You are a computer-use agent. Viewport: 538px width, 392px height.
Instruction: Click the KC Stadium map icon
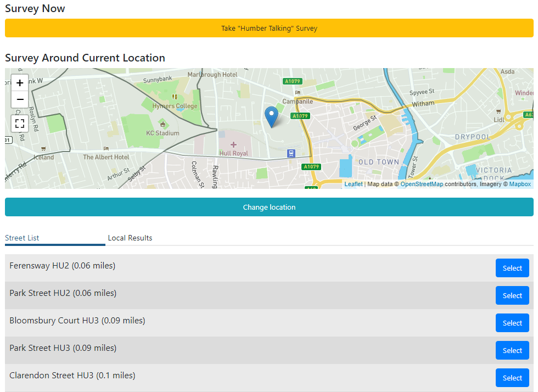click(x=162, y=124)
